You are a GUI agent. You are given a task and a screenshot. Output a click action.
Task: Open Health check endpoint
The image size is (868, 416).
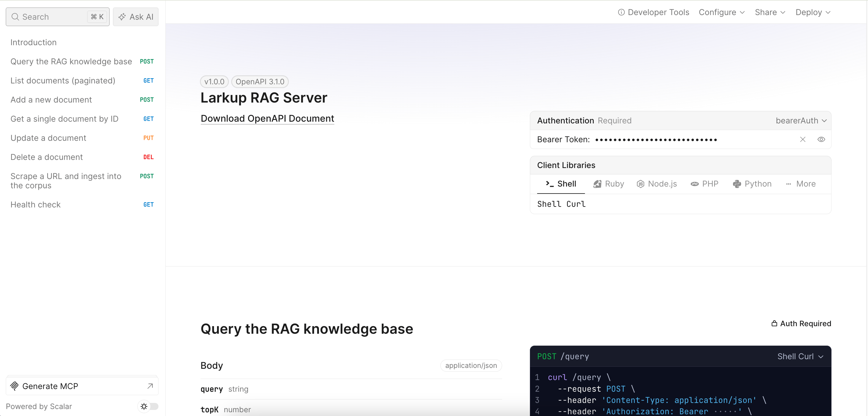coord(82,205)
